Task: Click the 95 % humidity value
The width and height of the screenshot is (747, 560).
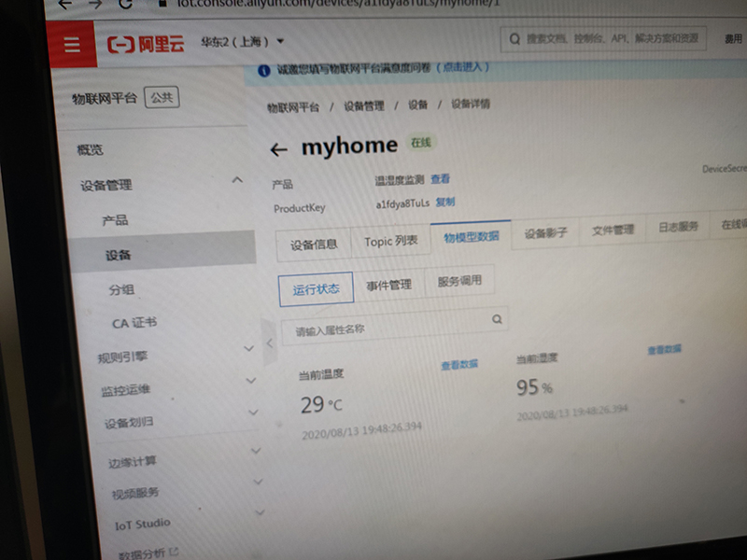Action: [534, 387]
